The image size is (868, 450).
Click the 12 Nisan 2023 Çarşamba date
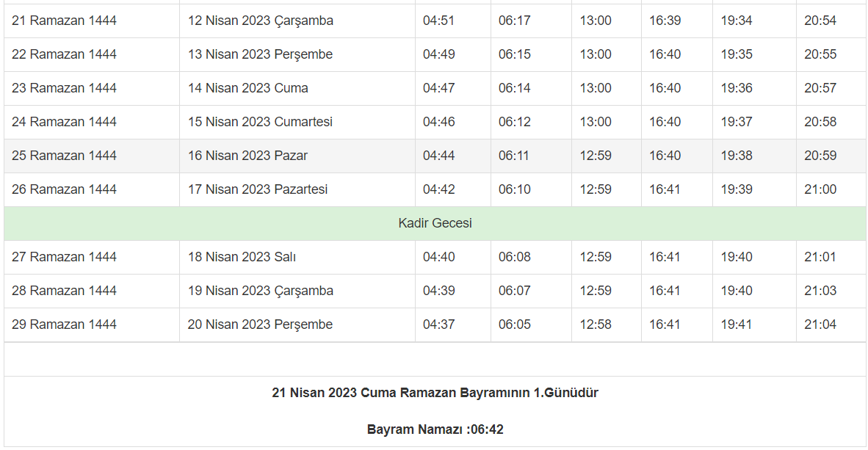coord(260,21)
